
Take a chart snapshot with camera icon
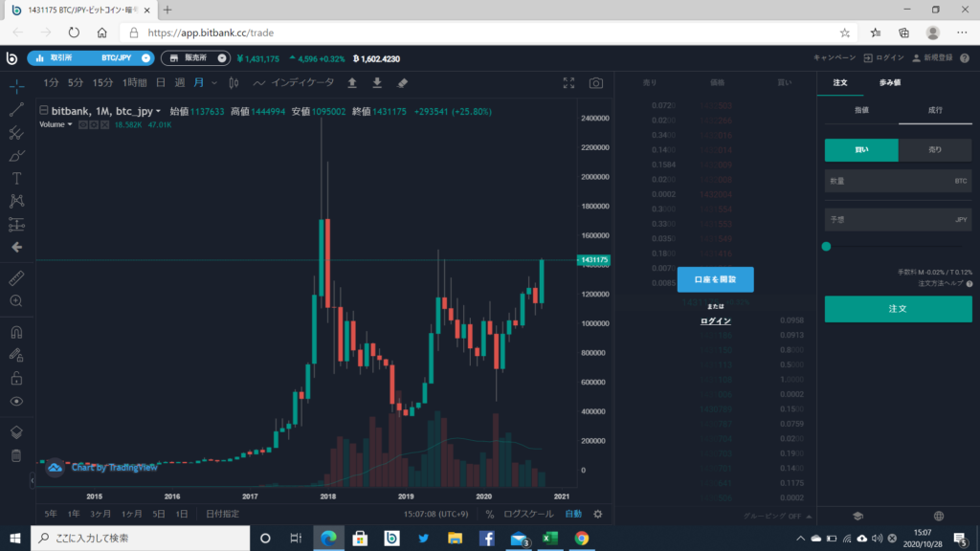click(x=595, y=83)
